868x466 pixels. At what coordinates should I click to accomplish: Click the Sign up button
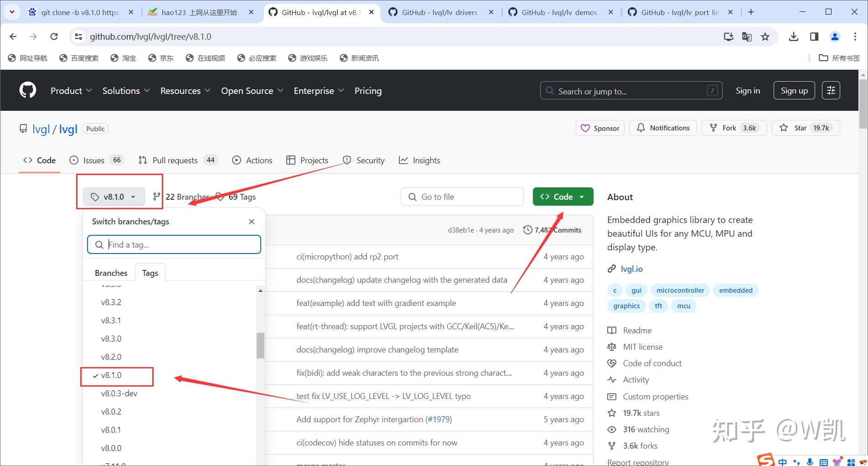[x=794, y=90]
